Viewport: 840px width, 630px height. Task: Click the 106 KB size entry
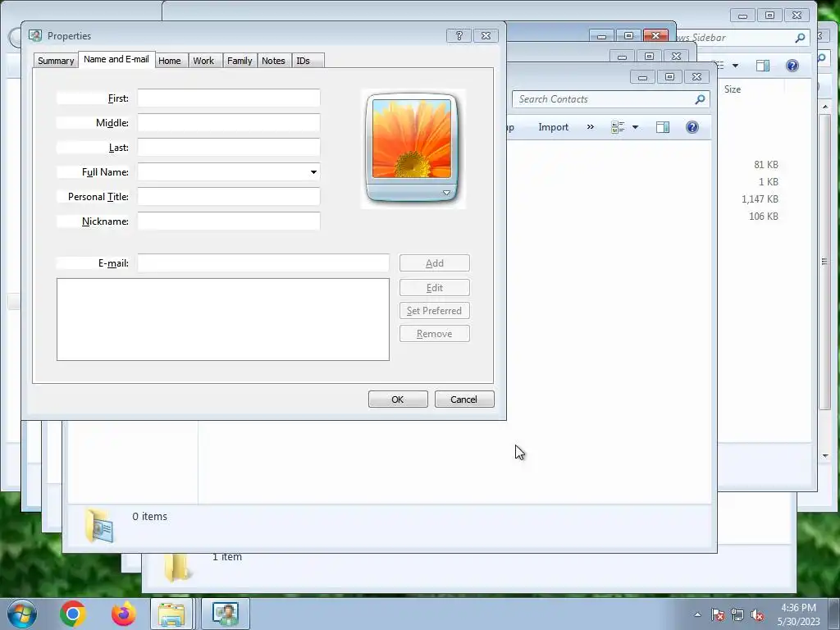pyautogui.click(x=764, y=217)
